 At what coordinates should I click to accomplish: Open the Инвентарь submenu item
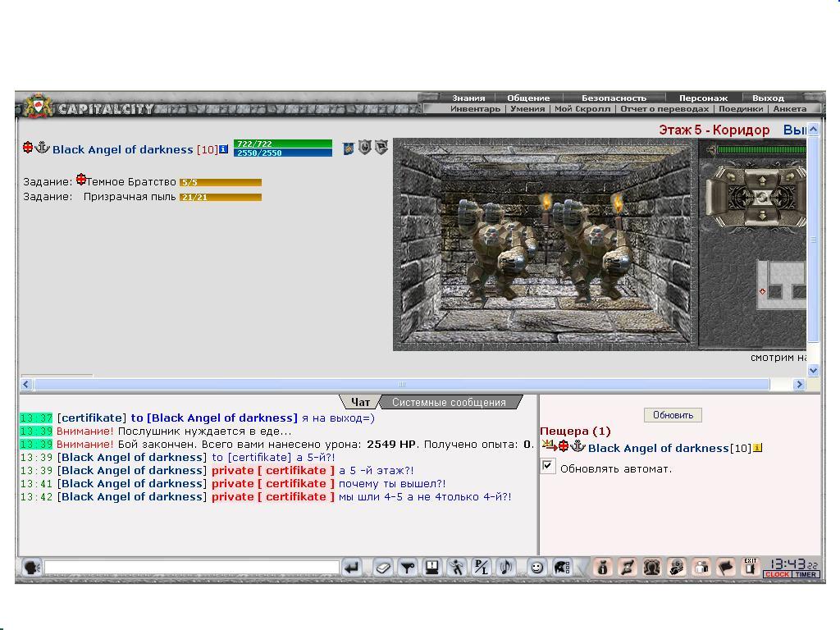click(475, 109)
